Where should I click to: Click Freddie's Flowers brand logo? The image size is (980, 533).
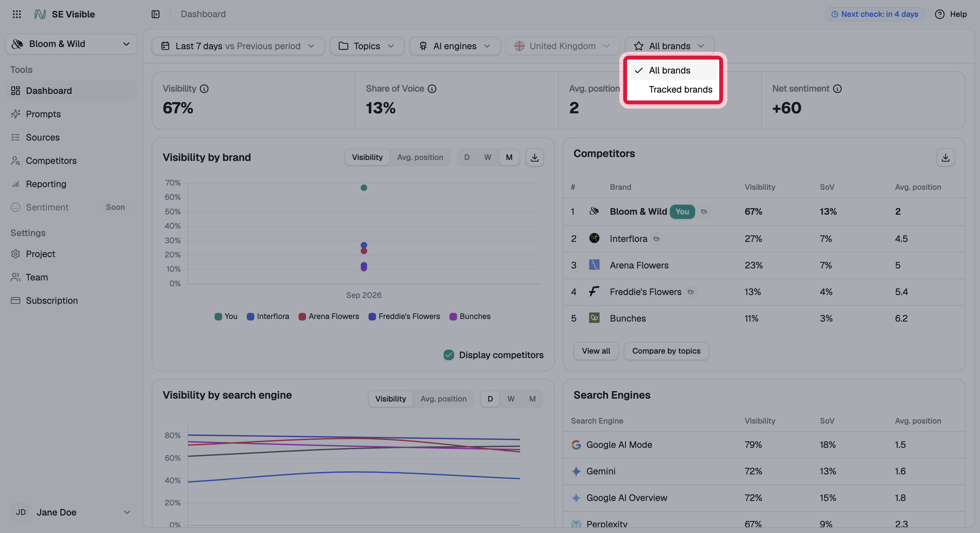pos(594,291)
